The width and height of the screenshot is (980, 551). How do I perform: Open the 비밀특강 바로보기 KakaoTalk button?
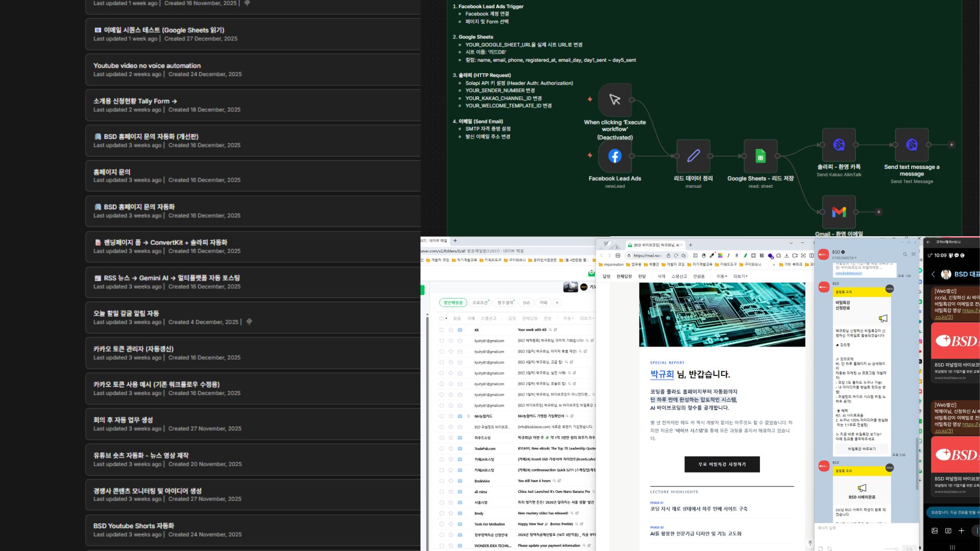click(862, 449)
